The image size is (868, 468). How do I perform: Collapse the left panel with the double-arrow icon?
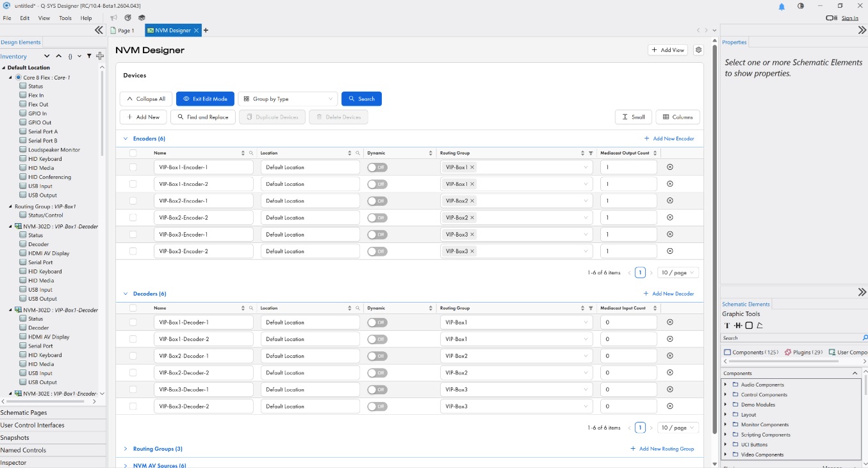99,30
